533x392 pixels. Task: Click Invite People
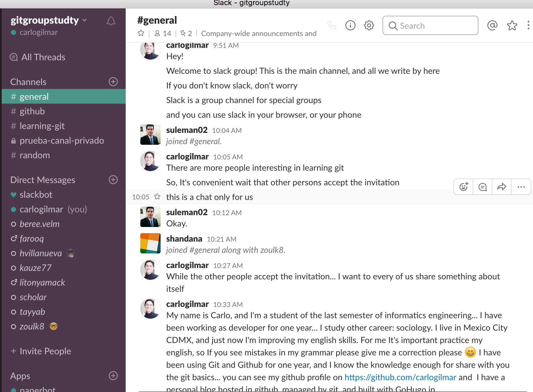(41, 351)
